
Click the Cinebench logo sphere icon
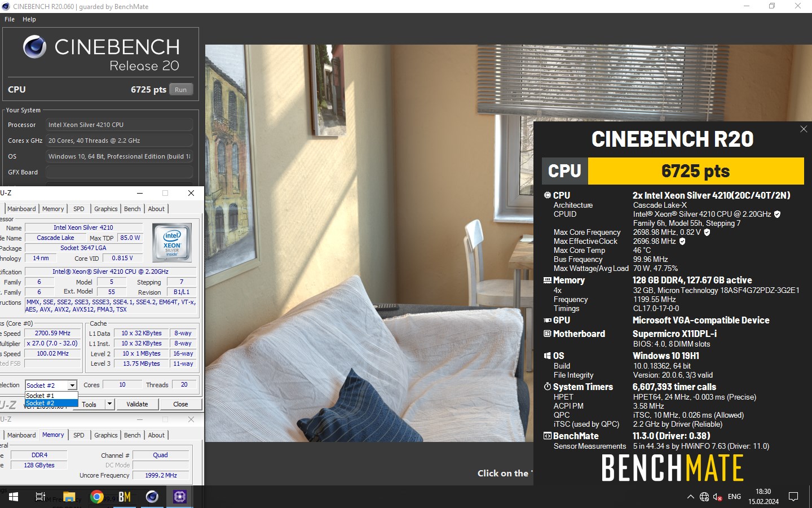pyautogui.click(x=35, y=47)
